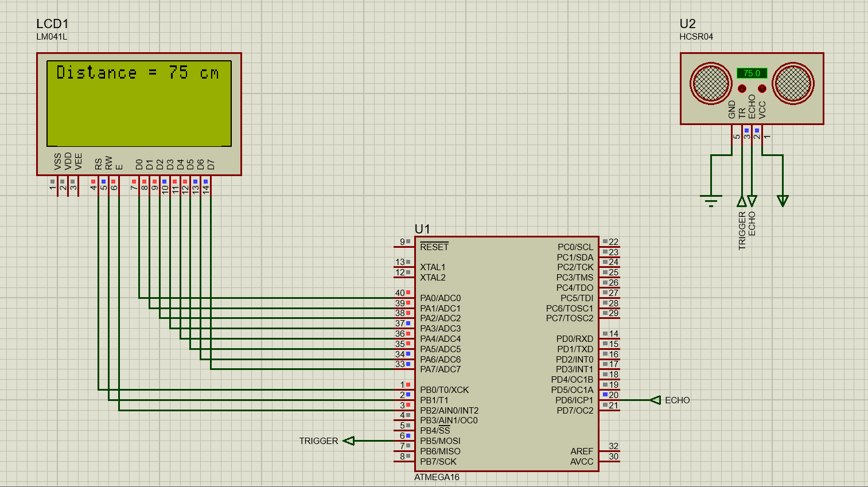This screenshot has height=487, width=868.
Task: Click the TRIGGER arrow below the sensor
Action: (743, 202)
